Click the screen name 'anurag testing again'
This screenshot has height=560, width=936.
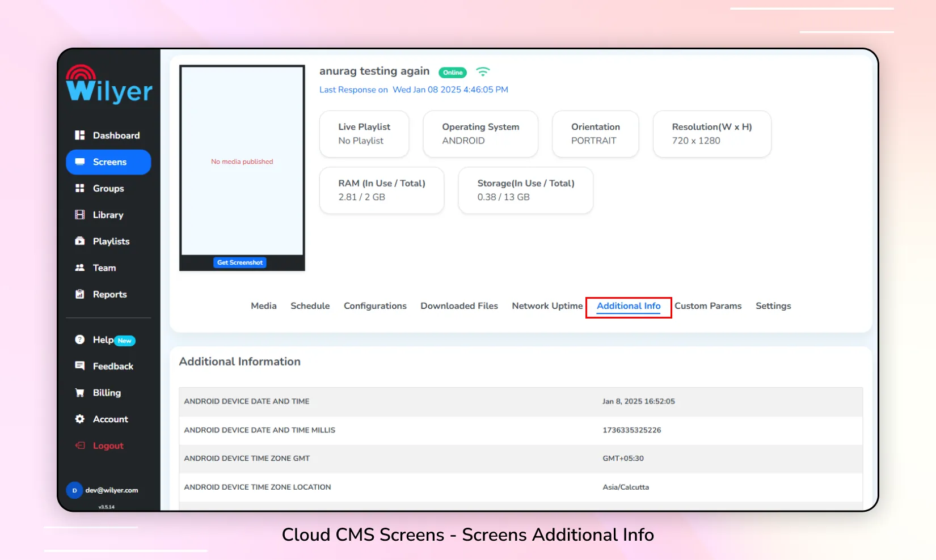[374, 71]
